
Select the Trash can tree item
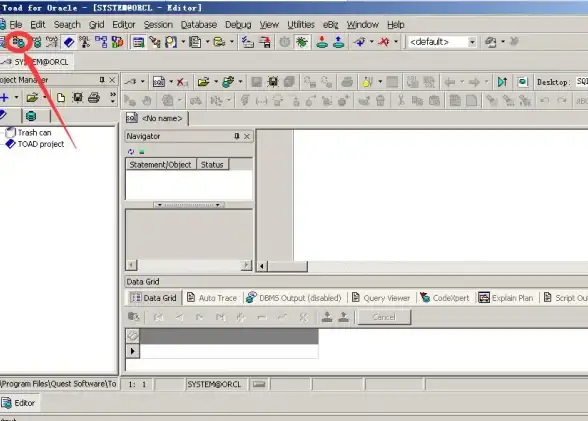[29, 133]
